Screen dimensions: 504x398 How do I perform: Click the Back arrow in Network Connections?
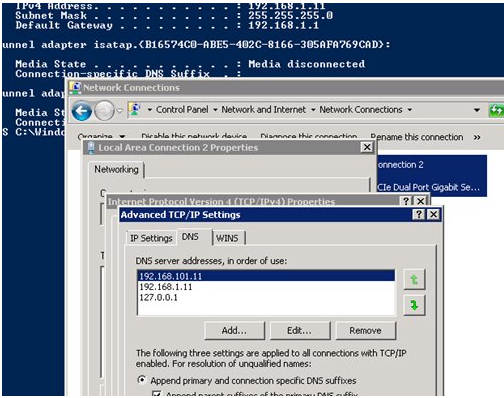point(82,111)
